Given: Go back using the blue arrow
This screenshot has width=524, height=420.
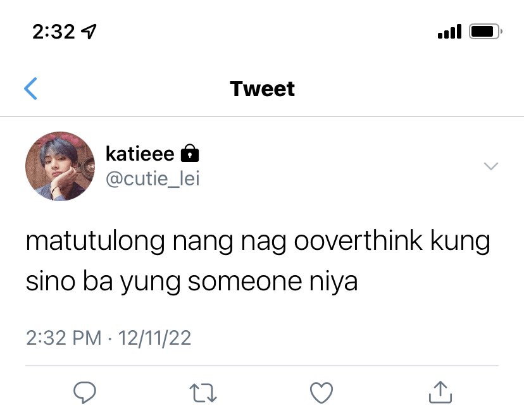Looking at the screenshot, I should coord(30,89).
